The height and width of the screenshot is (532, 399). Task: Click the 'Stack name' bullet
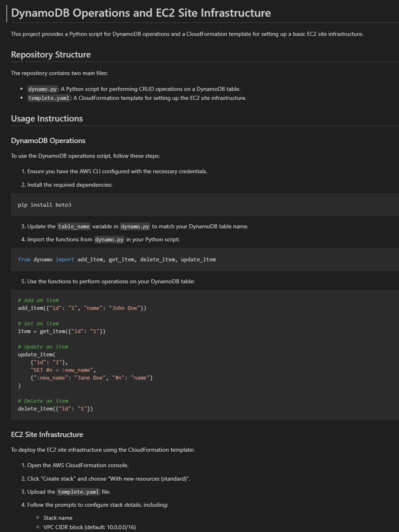click(x=58, y=518)
